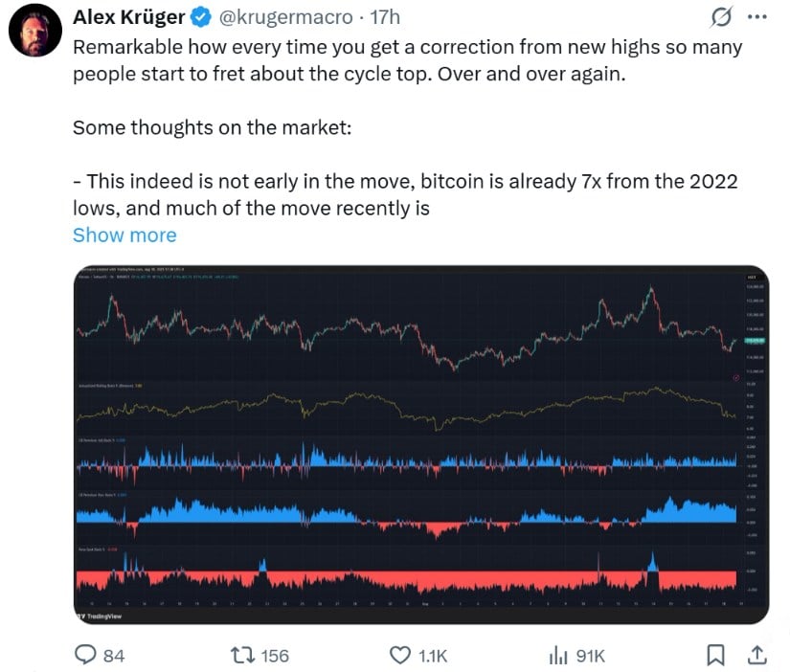Open the bitcoin candlestick price panel
This screenshot has width=790, height=672.
click(408, 327)
